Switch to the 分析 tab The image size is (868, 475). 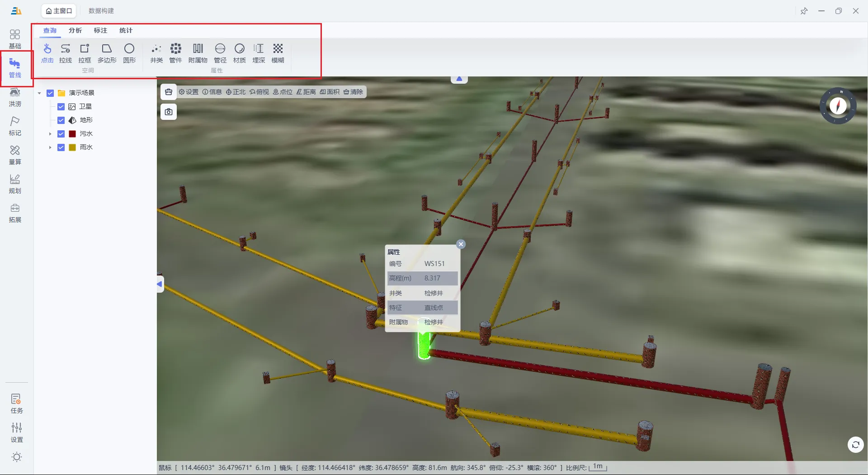click(75, 30)
